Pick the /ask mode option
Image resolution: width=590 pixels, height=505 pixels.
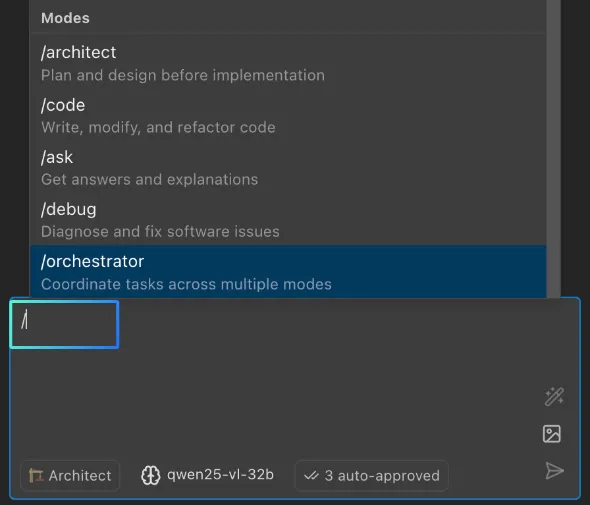[x=288, y=167]
